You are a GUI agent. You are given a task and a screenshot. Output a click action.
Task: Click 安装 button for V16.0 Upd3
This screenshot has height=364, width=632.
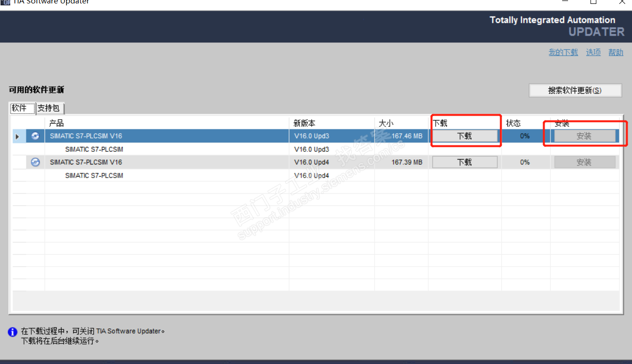tap(585, 136)
